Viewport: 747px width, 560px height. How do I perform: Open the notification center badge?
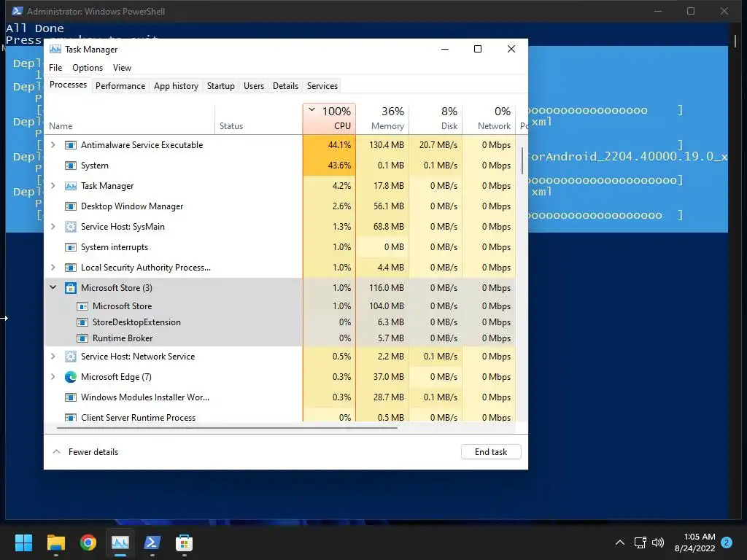[x=727, y=542]
